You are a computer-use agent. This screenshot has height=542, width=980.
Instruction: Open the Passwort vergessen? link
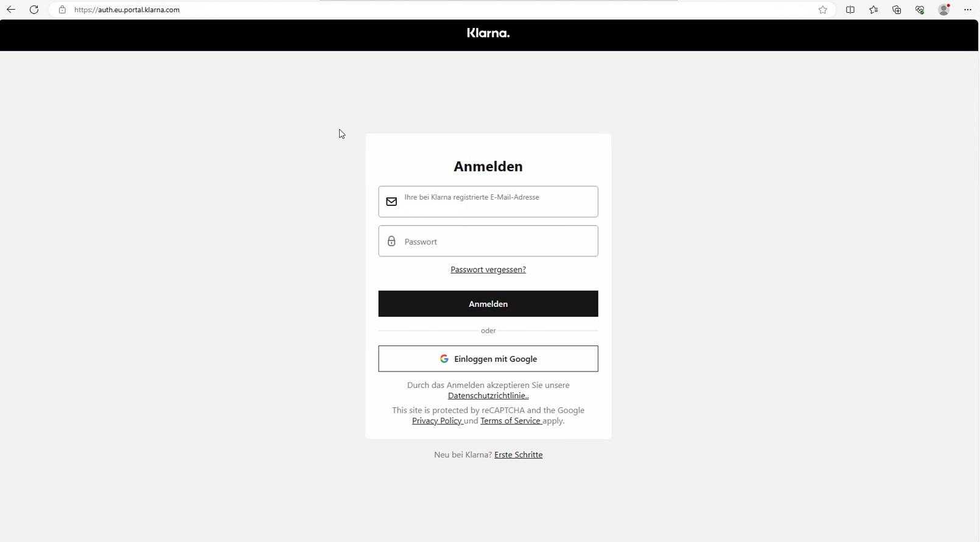488,270
